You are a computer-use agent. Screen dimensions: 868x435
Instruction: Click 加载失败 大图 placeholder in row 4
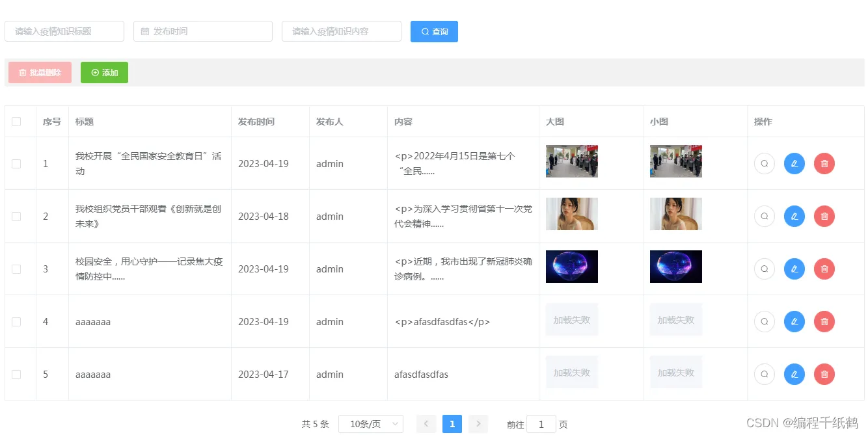(x=572, y=319)
